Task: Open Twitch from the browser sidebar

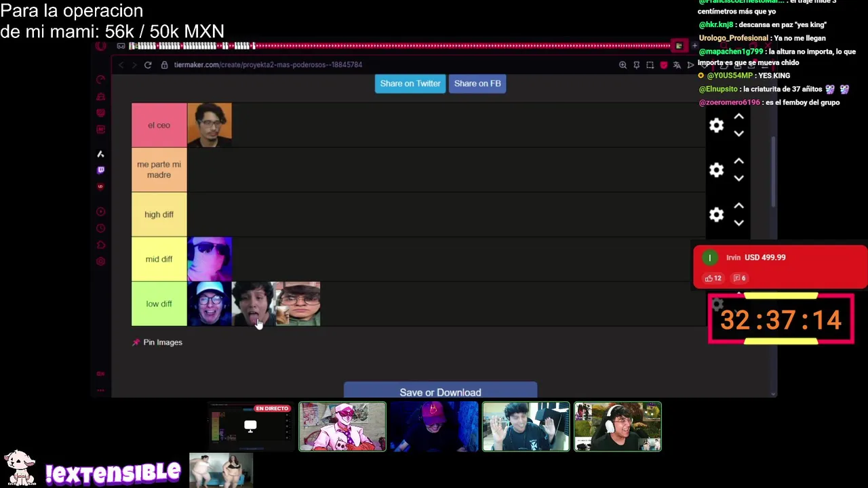Action: [100, 170]
